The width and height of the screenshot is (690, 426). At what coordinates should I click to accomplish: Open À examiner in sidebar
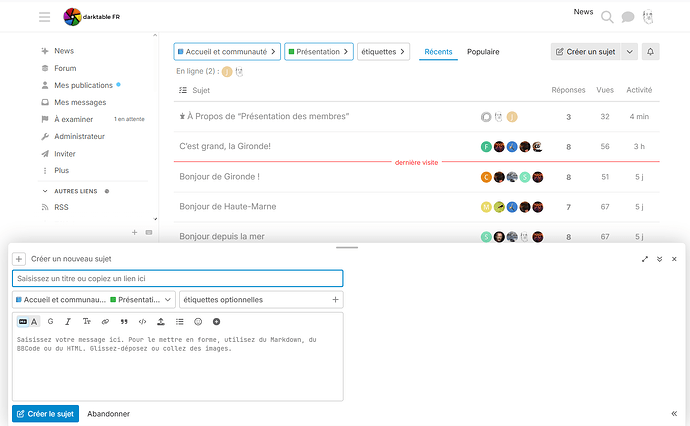[x=73, y=119]
